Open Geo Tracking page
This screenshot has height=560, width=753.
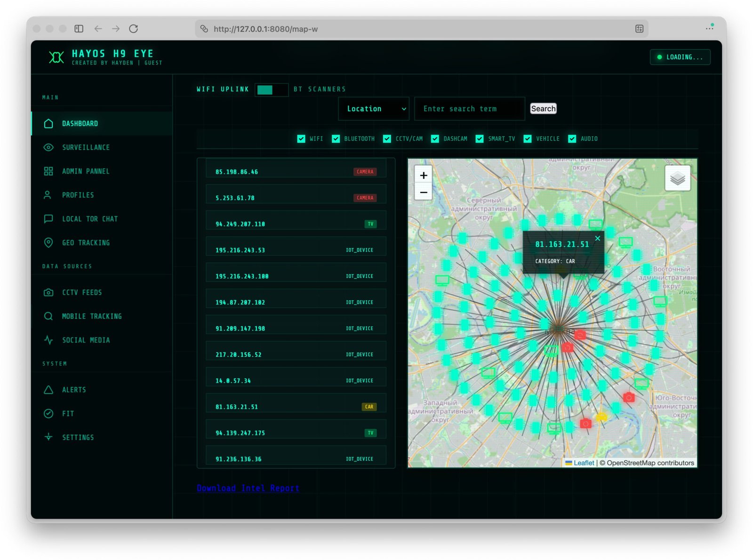coord(102,242)
